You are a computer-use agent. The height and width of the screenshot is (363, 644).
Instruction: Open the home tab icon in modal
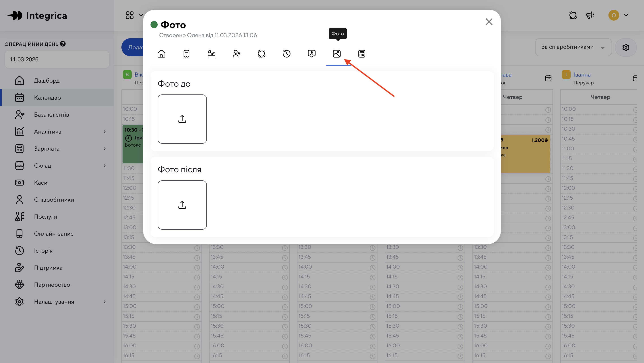(x=161, y=53)
